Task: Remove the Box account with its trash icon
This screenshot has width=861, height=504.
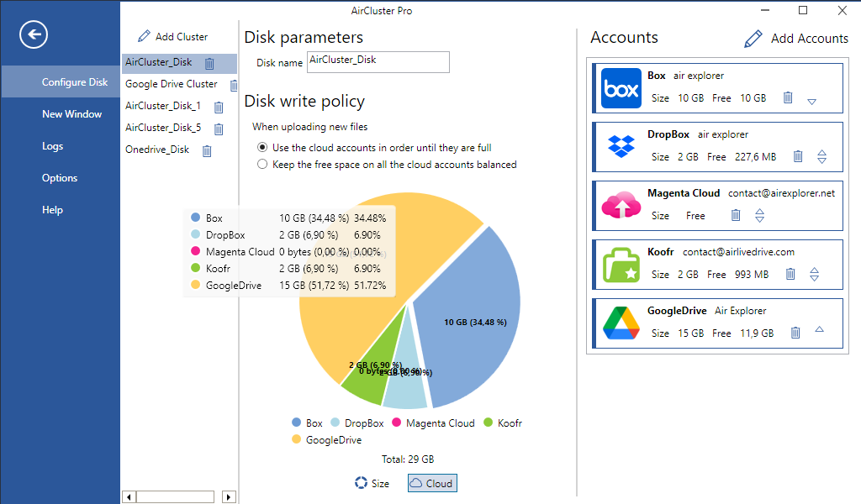Action: 788,97
